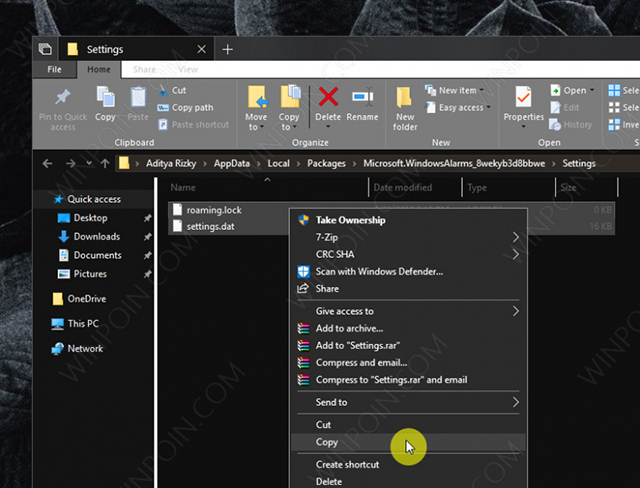Image resolution: width=640 pixels, height=488 pixels.
Task: Open Documents in navigation pane
Action: [97, 255]
